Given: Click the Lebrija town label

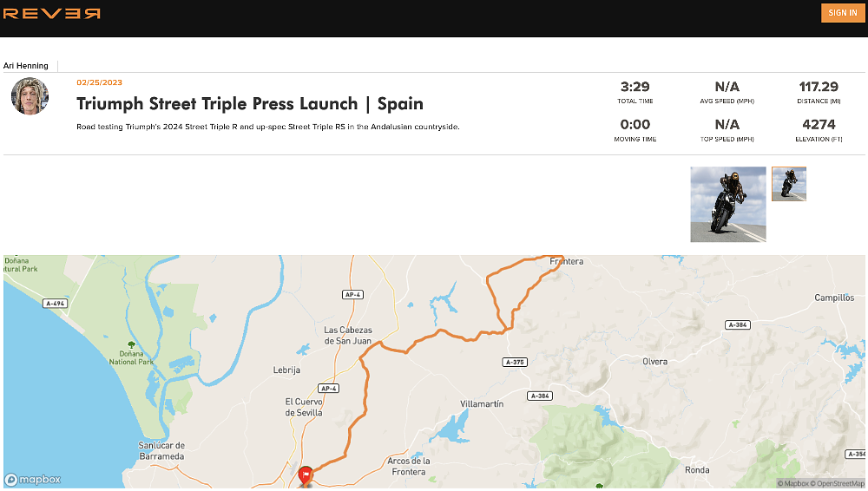Looking at the screenshot, I should pos(286,370).
